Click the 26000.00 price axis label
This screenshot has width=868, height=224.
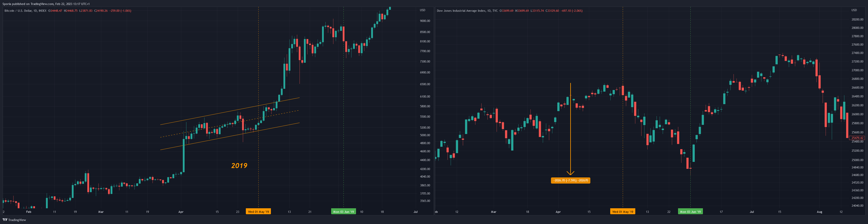coord(857,114)
